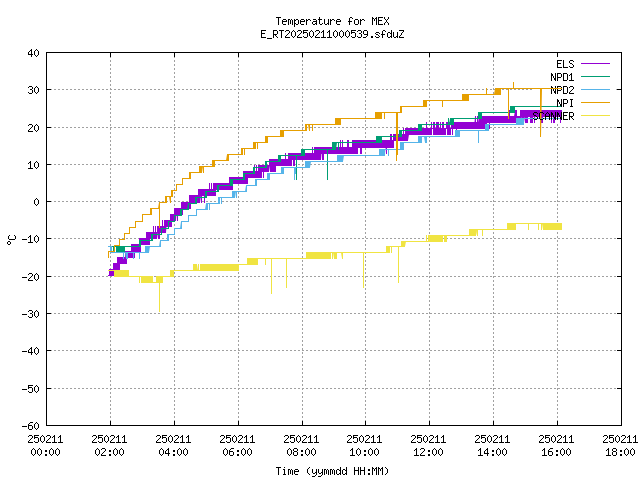Viewport: 640px width, 480px height.
Task: Click the y-axis label -60
Action: (31, 426)
